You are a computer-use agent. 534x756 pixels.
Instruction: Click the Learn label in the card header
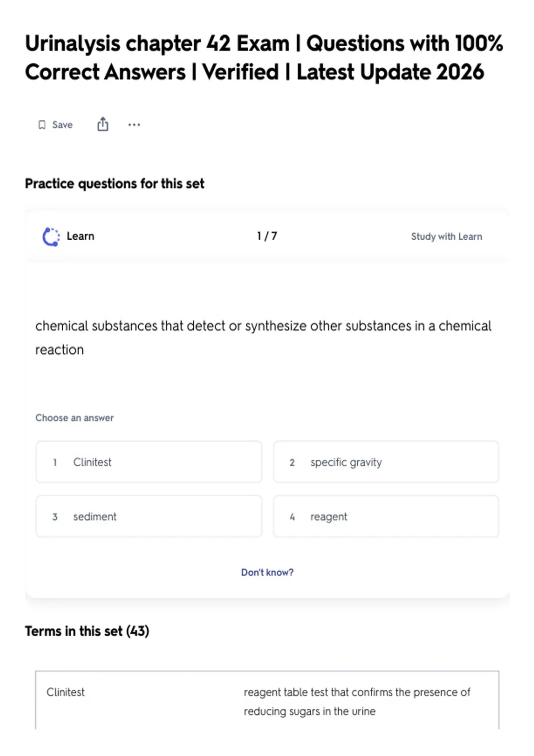tap(81, 236)
